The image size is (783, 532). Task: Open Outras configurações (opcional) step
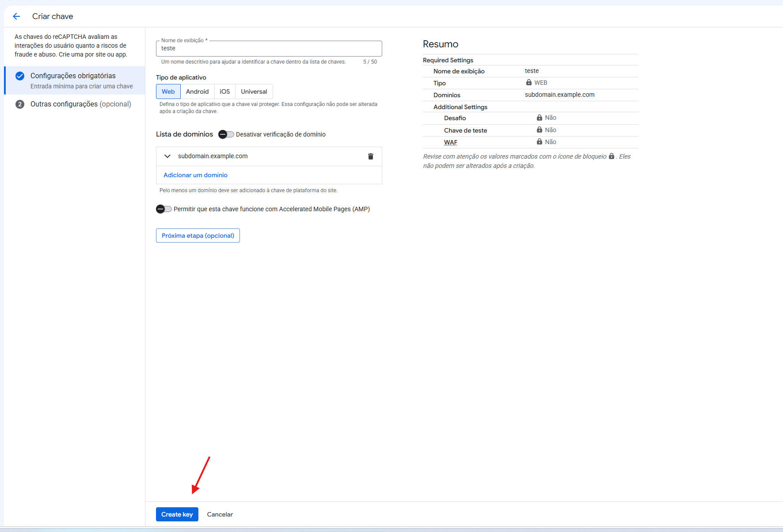click(75, 104)
